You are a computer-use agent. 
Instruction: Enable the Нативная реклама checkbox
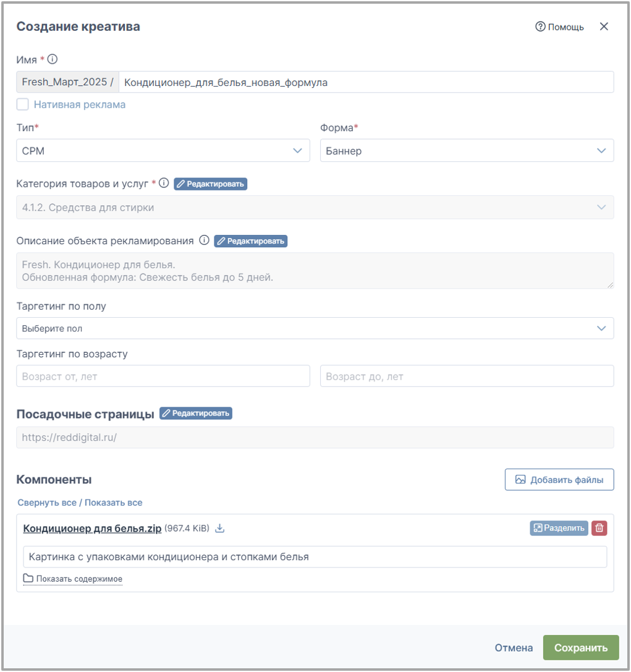23,104
